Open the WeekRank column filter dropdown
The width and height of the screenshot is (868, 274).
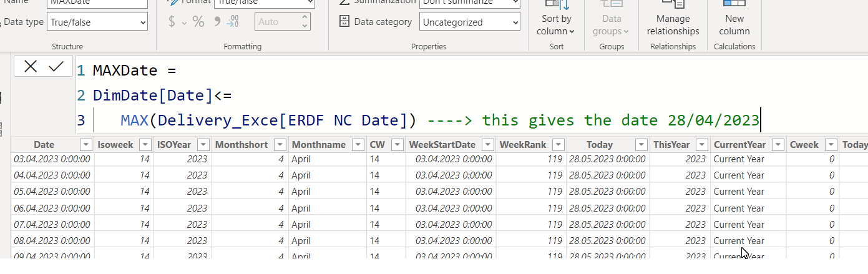[558, 145]
